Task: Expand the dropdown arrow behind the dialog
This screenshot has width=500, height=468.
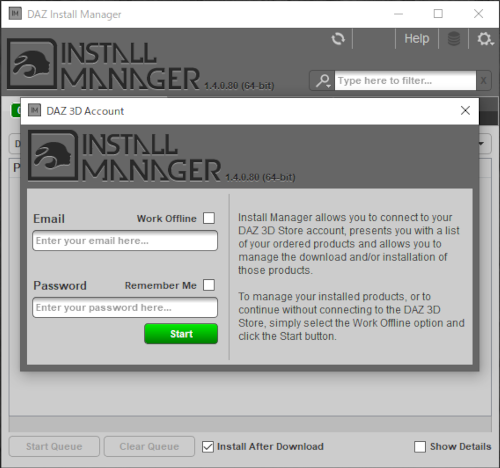Action: click(x=482, y=144)
